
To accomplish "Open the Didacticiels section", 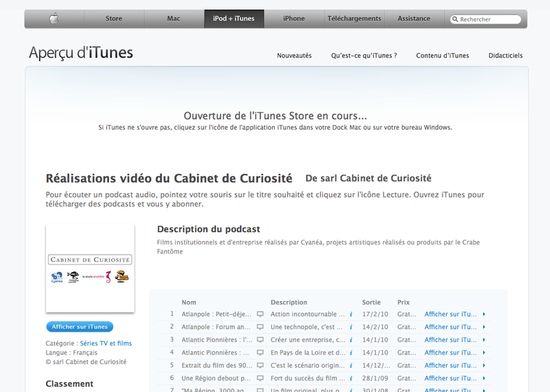I will [505, 55].
